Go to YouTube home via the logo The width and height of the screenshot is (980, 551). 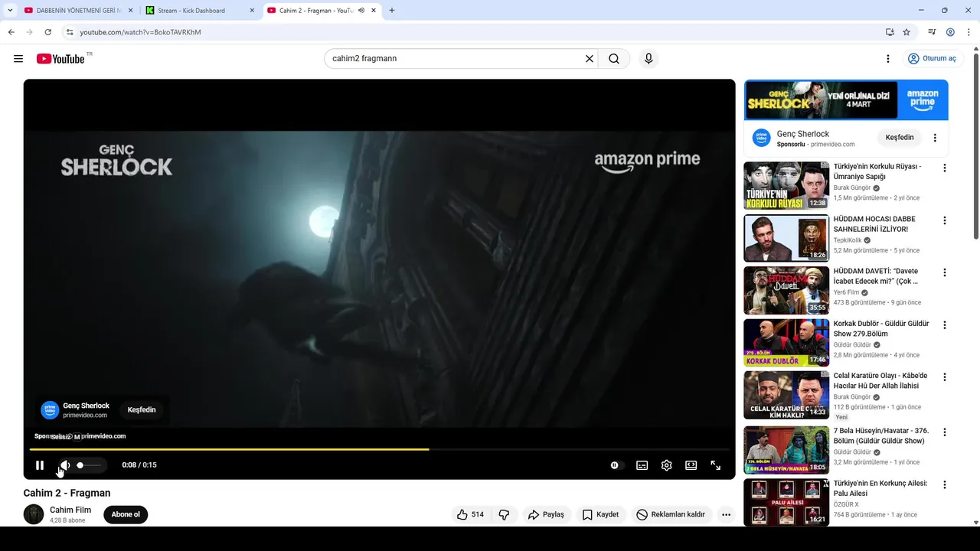(60, 59)
